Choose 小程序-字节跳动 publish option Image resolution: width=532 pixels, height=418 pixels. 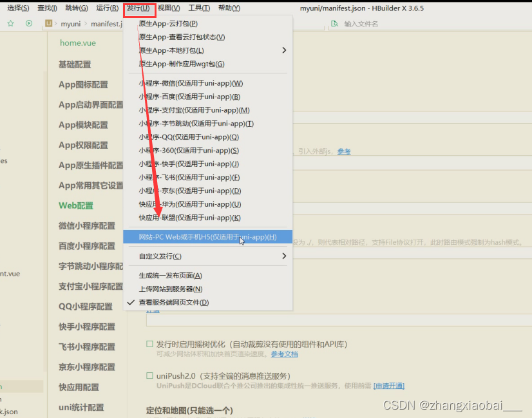click(x=207, y=124)
